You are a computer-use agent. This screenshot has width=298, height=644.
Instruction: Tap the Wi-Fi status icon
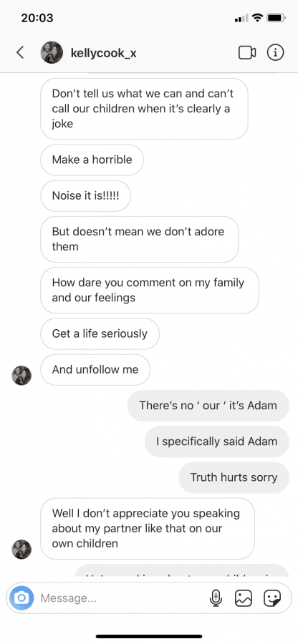pos(257,18)
